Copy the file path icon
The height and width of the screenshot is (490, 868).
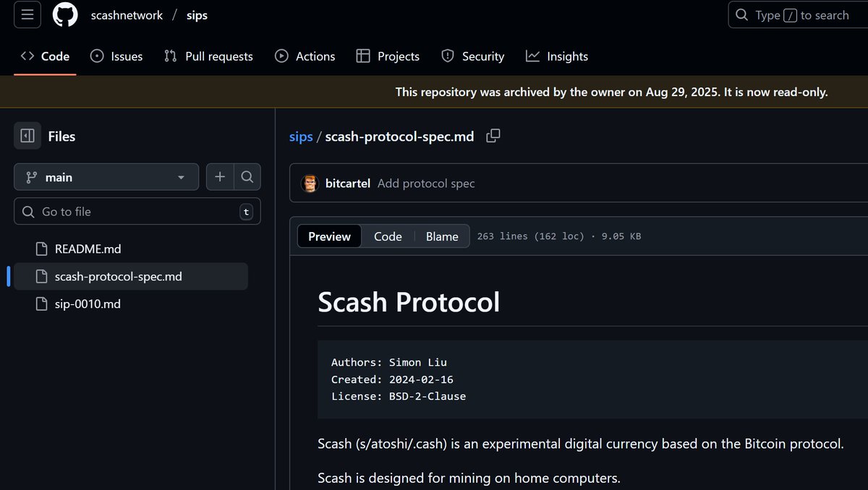(x=493, y=136)
